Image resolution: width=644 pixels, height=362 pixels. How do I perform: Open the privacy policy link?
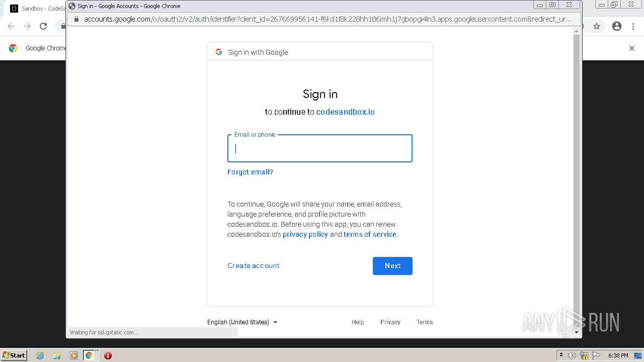(305, 234)
